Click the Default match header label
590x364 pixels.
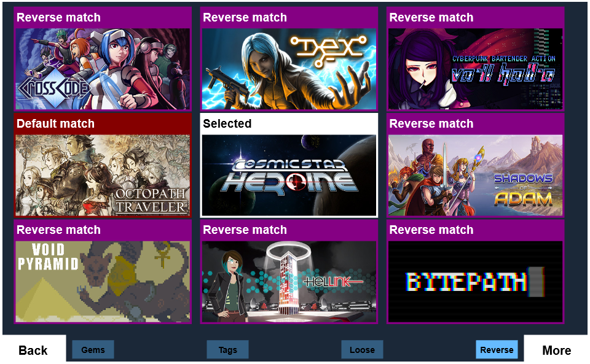pos(55,123)
